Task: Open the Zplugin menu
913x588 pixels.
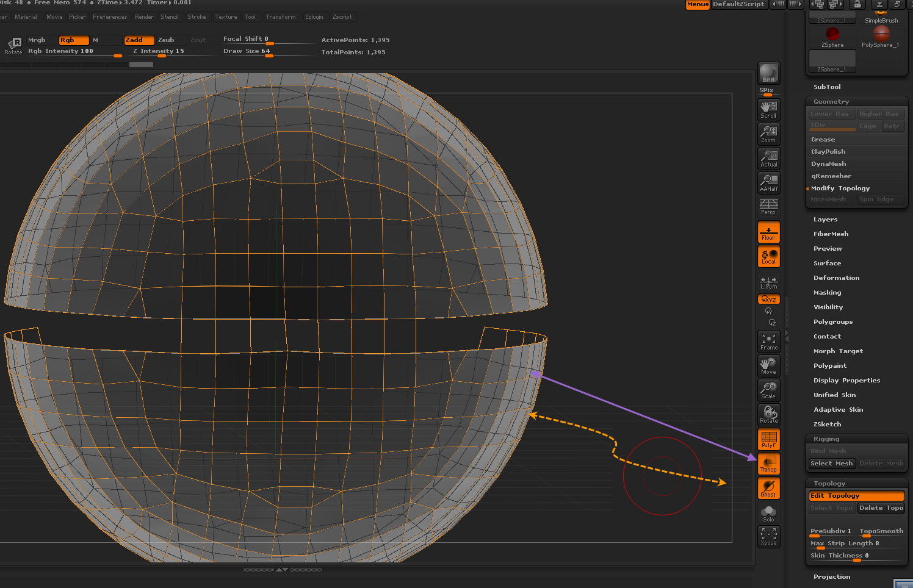Action: pos(314,17)
